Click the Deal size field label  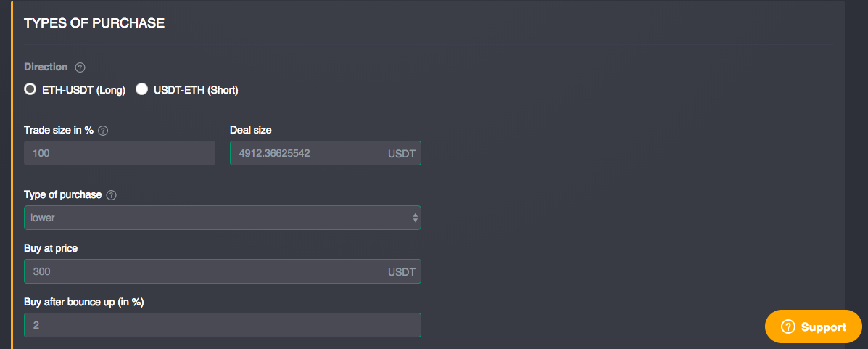[251, 130]
